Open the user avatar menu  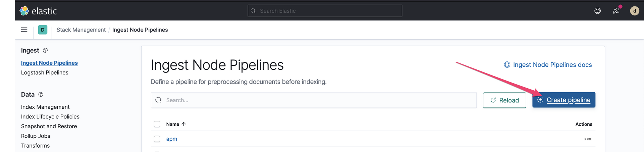tap(634, 11)
